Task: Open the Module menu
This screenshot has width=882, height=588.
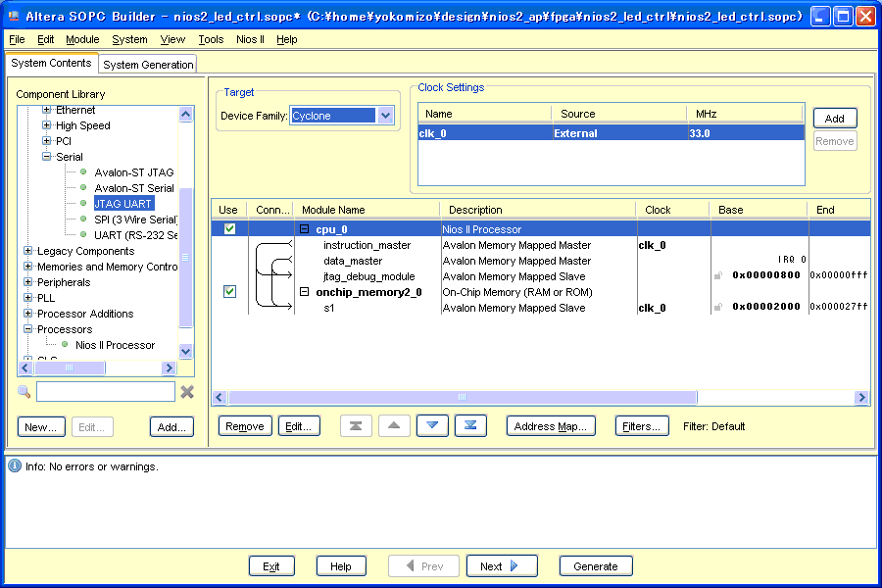Action: pos(82,39)
